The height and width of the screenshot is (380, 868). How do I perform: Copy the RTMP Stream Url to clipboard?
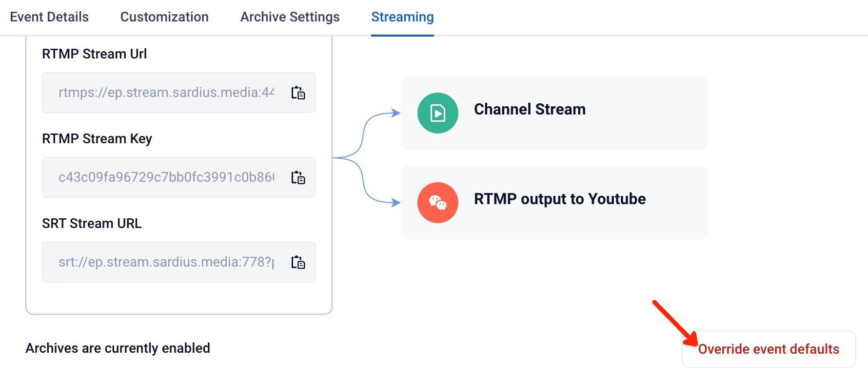[298, 93]
